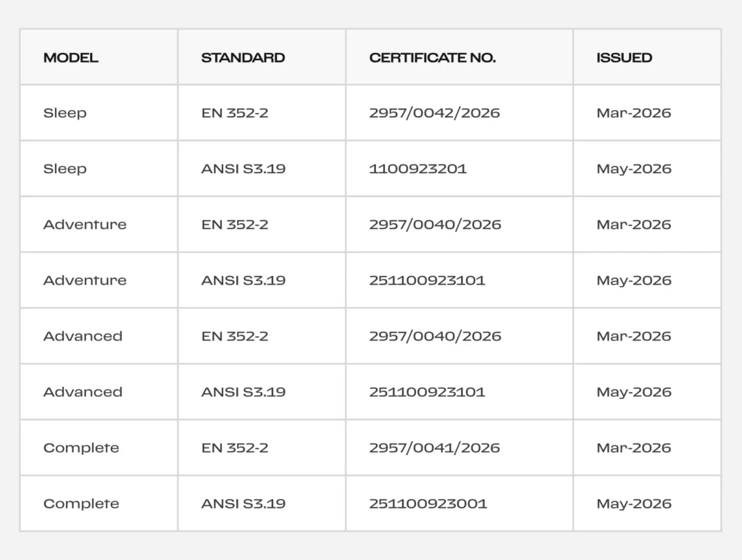Screen dimensions: 742x560
Task: Click Mar-2026 issued date for Complete
Action: tap(633, 448)
